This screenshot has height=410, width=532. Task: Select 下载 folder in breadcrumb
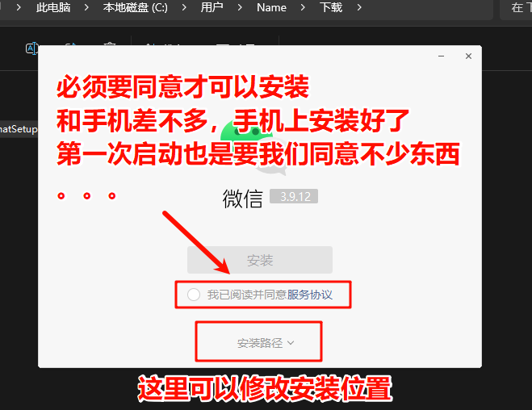(x=331, y=7)
